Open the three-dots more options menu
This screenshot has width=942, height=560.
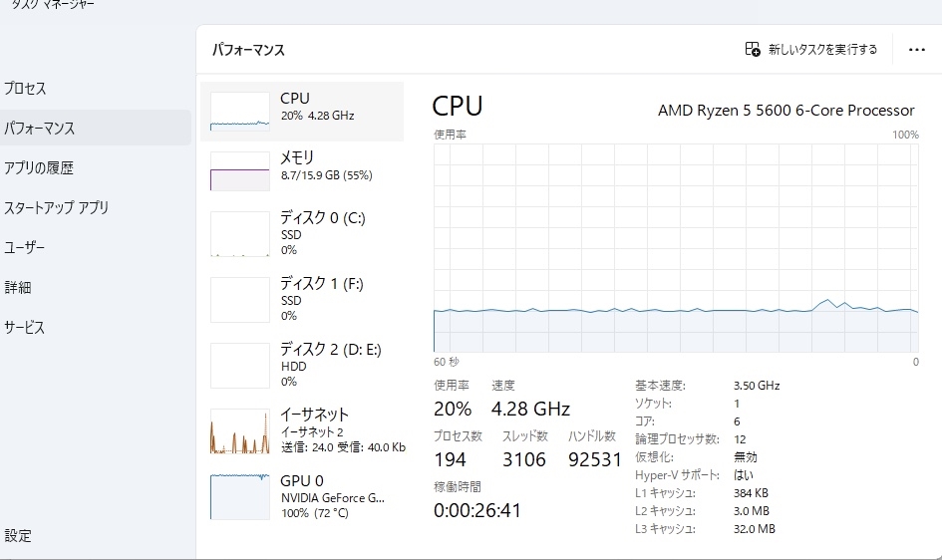point(917,49)
